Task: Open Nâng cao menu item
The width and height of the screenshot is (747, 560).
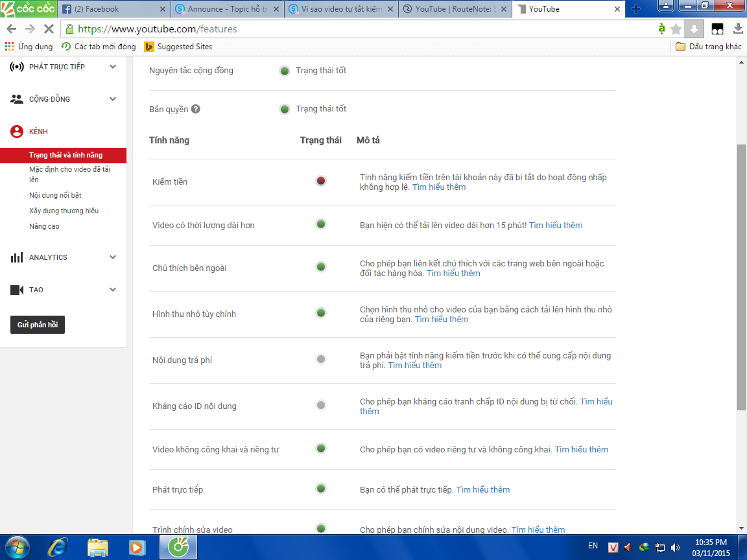Action: (44, 227)
